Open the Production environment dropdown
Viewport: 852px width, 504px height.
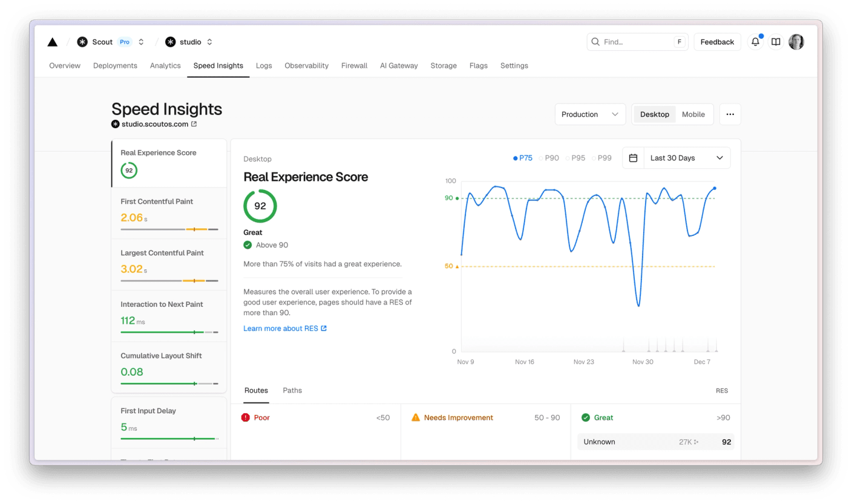[590, 114]
